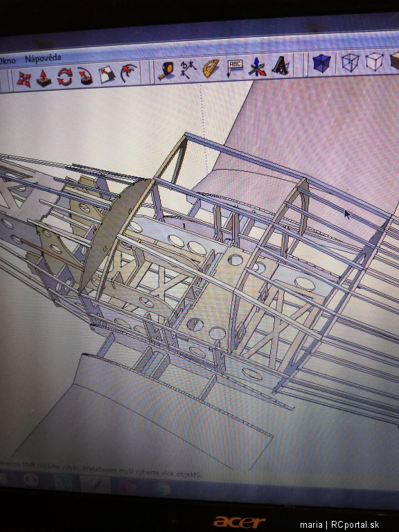Select the 3D Text tool
This screenshot has height=532, width=399.
(281, 65)
